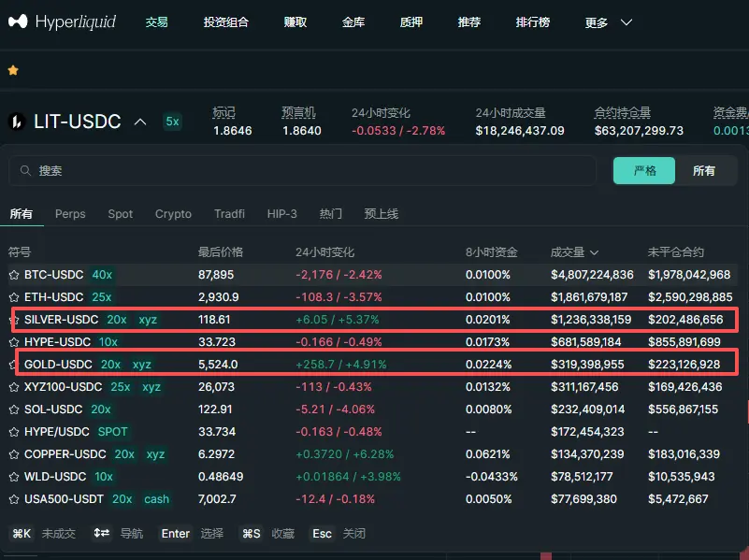Image resolution: width=749 pixels, height=560 pixels.
Task: Sort by 最后价格 column header
Action: click(x=221, y=252)
